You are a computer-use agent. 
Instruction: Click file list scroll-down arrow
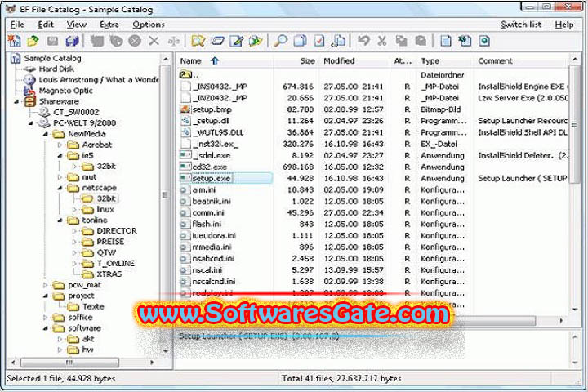[575, 310]
